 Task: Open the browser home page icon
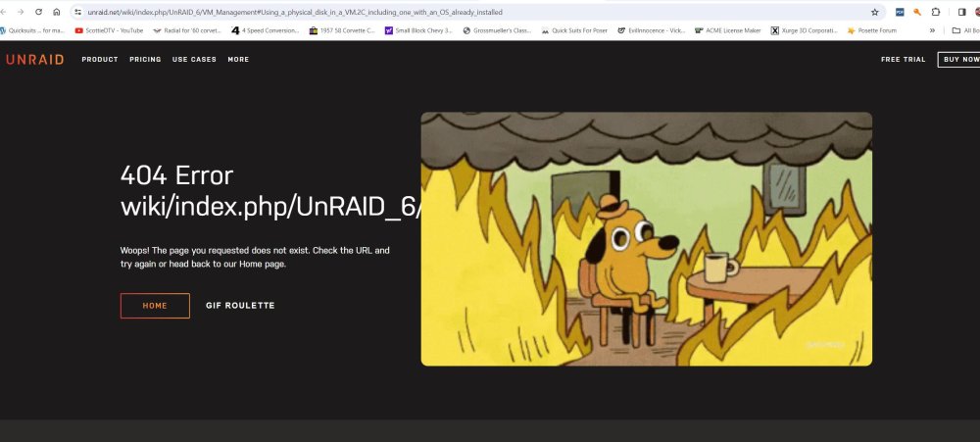[x=57, y=12]
